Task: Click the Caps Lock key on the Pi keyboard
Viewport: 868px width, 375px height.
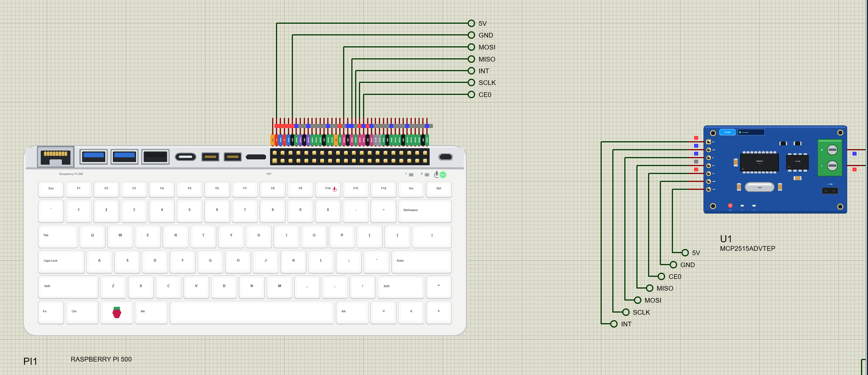Action: (61, 261)
